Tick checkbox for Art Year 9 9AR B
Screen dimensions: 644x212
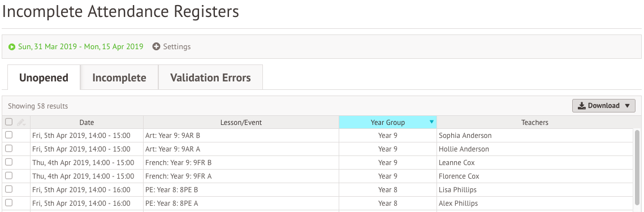click(x=8, y=135)
